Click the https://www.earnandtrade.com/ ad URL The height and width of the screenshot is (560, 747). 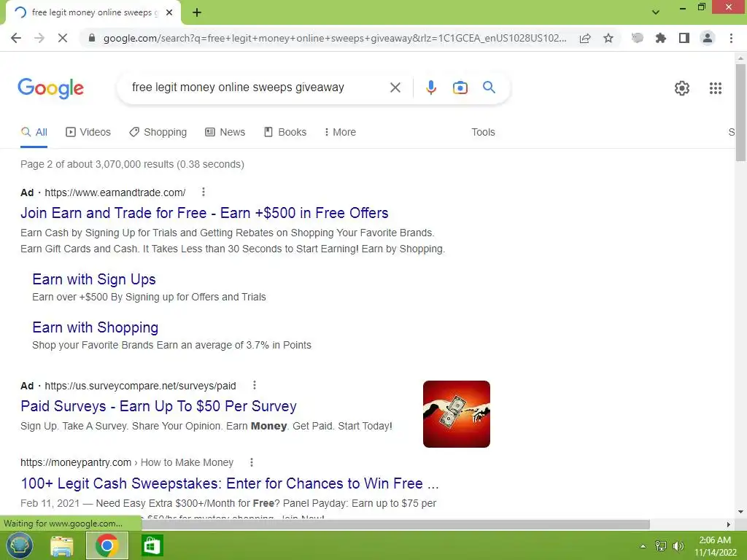[115, 192]
